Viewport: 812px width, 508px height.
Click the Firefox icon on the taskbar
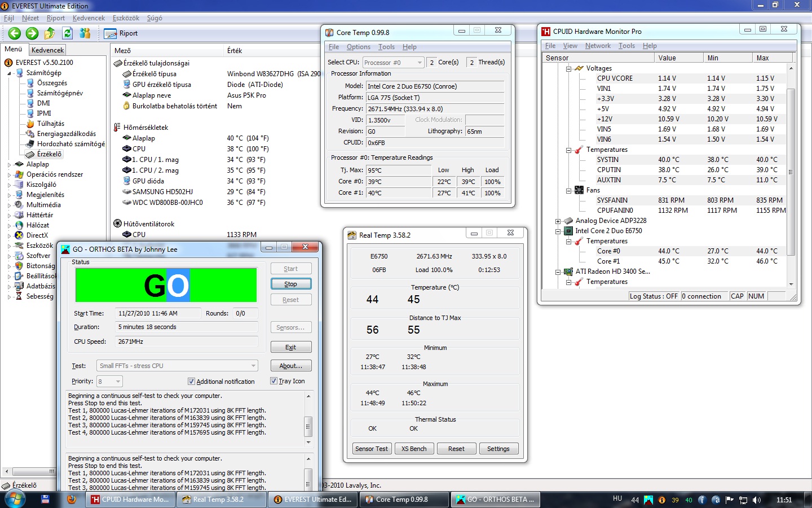71,500
